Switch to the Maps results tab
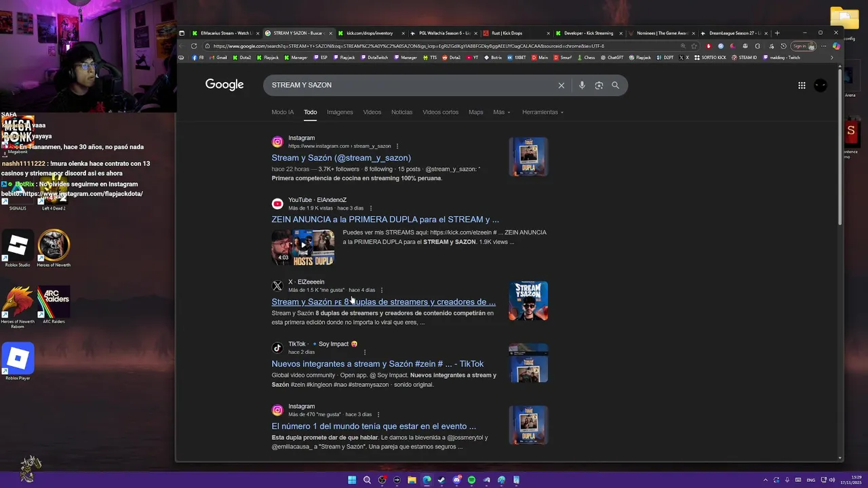Viewport: 868px width, 488px height. (476, 112)
